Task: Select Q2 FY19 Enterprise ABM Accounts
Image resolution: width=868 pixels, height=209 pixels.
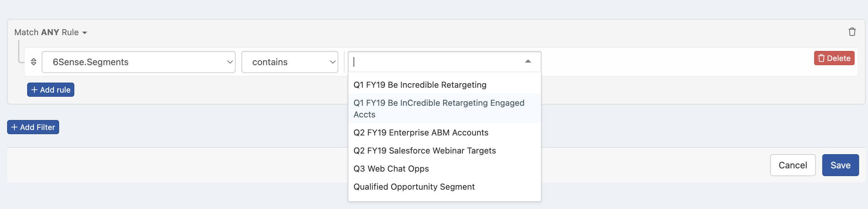Action: 420,133
